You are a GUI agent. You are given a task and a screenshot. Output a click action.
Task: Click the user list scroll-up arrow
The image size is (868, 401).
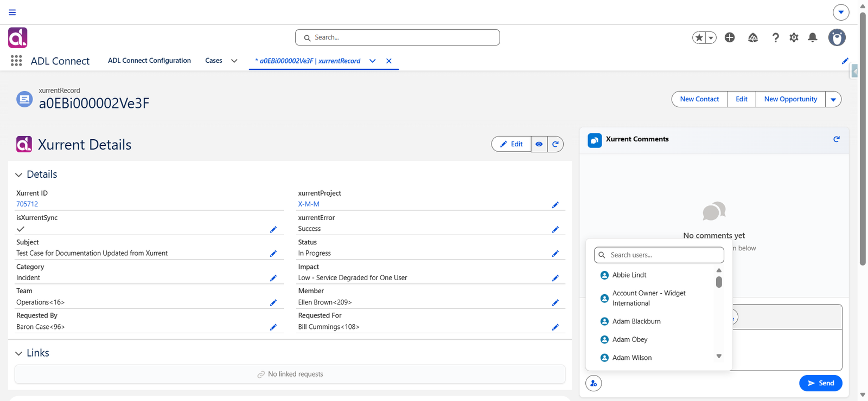tap(719, 270)
